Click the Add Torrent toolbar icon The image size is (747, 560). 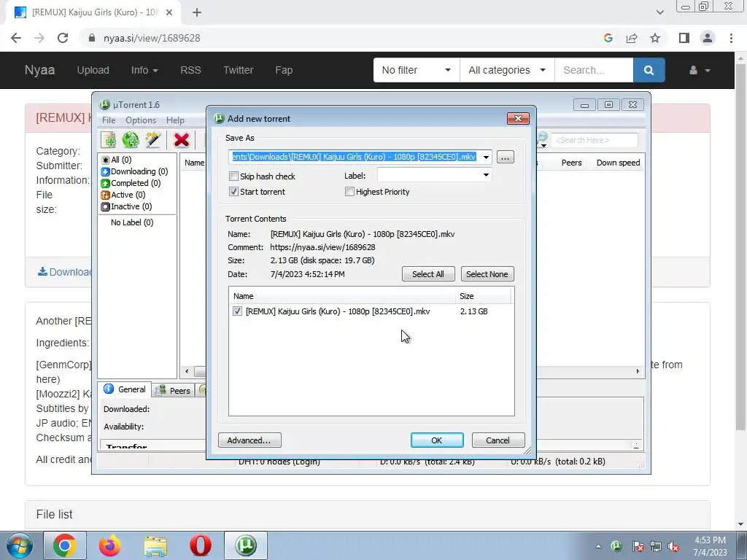click(x=108, y=140)
